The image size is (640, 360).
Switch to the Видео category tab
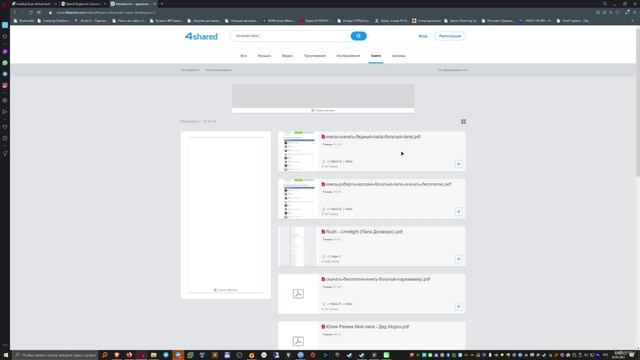click(x=287, y=56)
